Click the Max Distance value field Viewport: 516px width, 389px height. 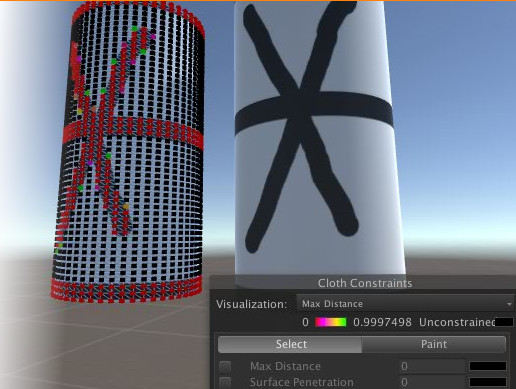pyautogui.click(x=432, y=366)
